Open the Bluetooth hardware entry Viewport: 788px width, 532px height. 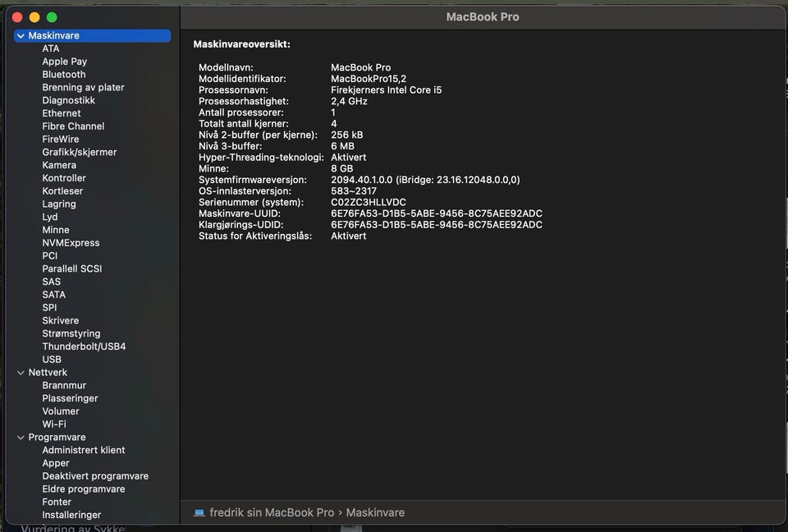click(x=64, y=75)
